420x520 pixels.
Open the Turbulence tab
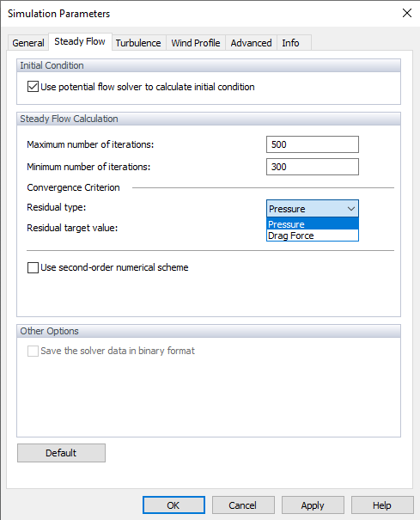138,43
